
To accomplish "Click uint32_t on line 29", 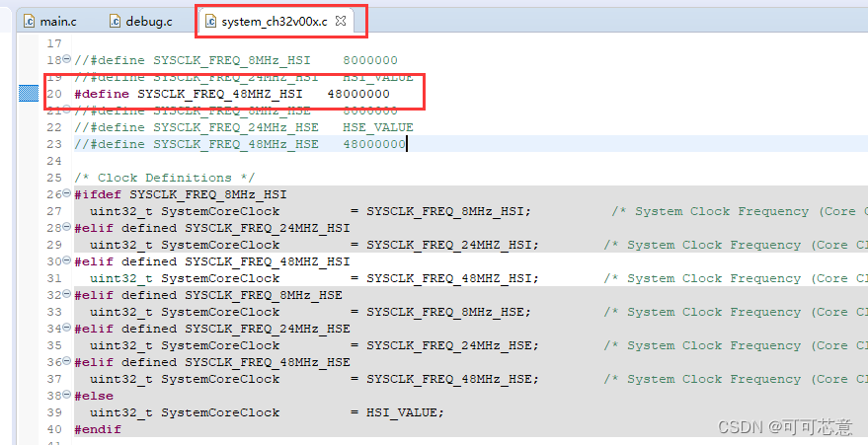I will click(121, 245).
